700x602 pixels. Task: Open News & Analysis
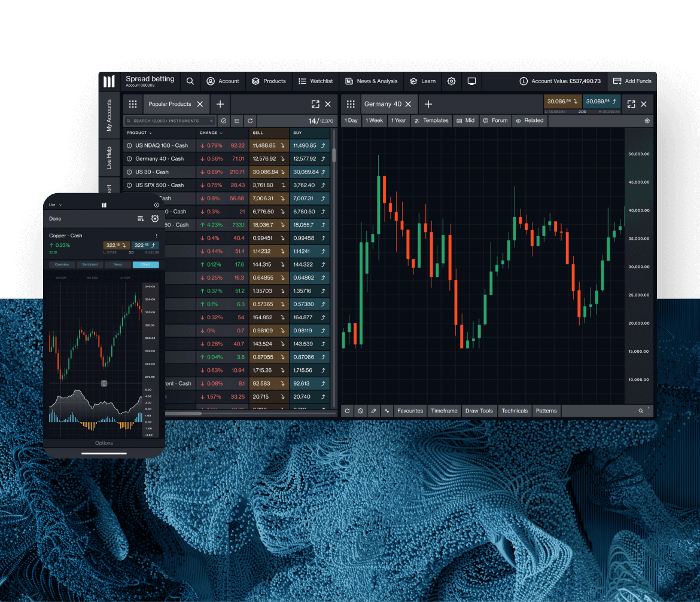(x=372, y=81)
